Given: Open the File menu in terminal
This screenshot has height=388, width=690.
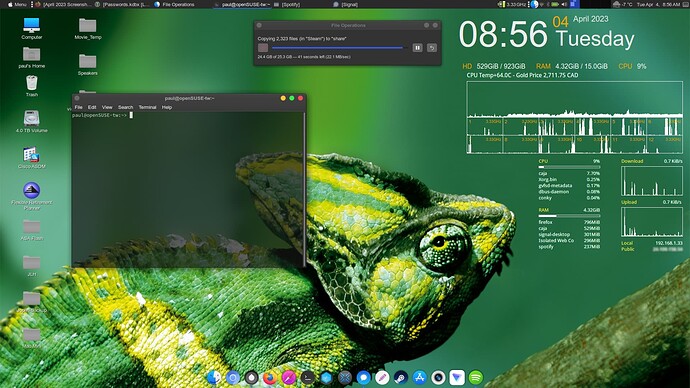Looking at the screenshot, I should [x=78, y=107].
